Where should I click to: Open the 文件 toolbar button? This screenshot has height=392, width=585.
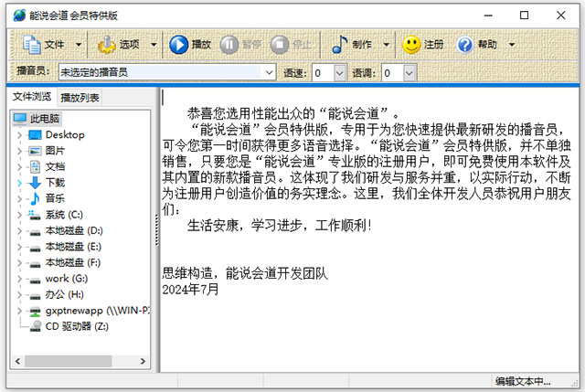click(43, 45)
